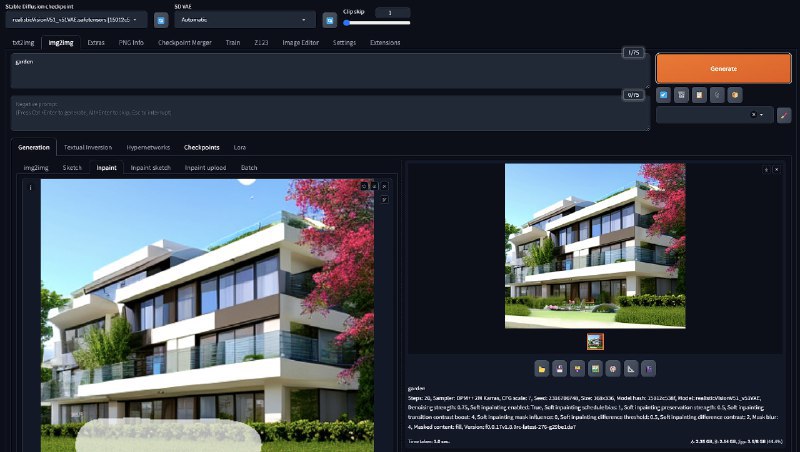
Task: Open the Extensions tab
Action: click(x=385, y=43)
